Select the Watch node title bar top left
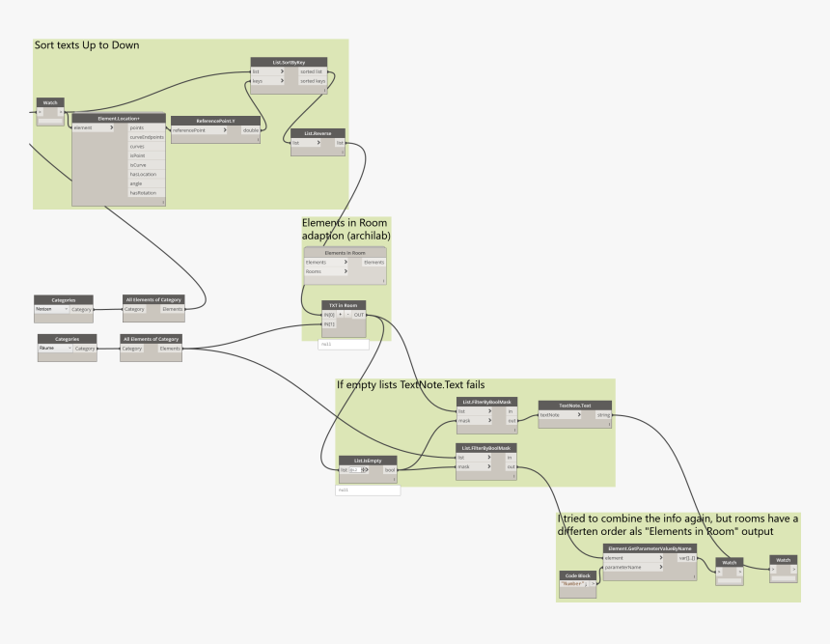The image size is (830, 644). (48, 102)
